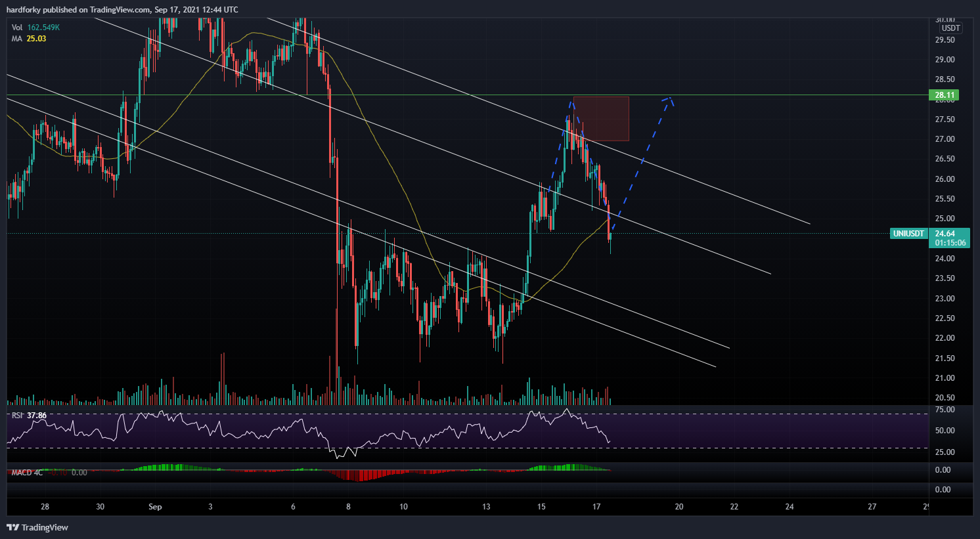Click the 27 date label on time axis
Image resolution: width=980 pixels, height=539 pixels.
click(872, 507)
